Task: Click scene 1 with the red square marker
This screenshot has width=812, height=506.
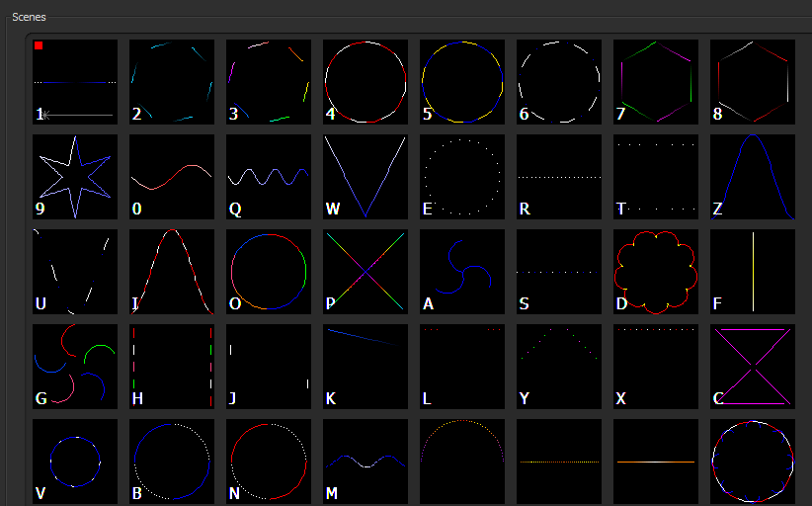Action: [x=75, y=82]
